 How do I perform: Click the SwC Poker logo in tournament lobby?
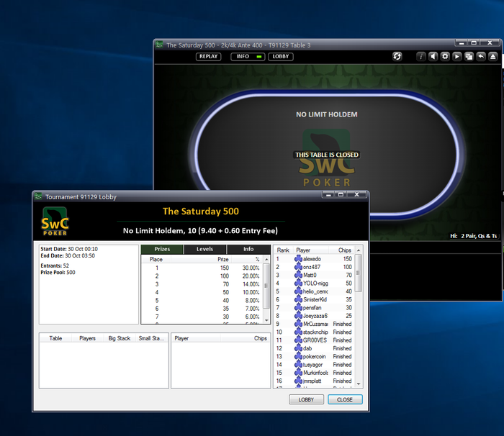pyautogui.click(x=55, y=222)
